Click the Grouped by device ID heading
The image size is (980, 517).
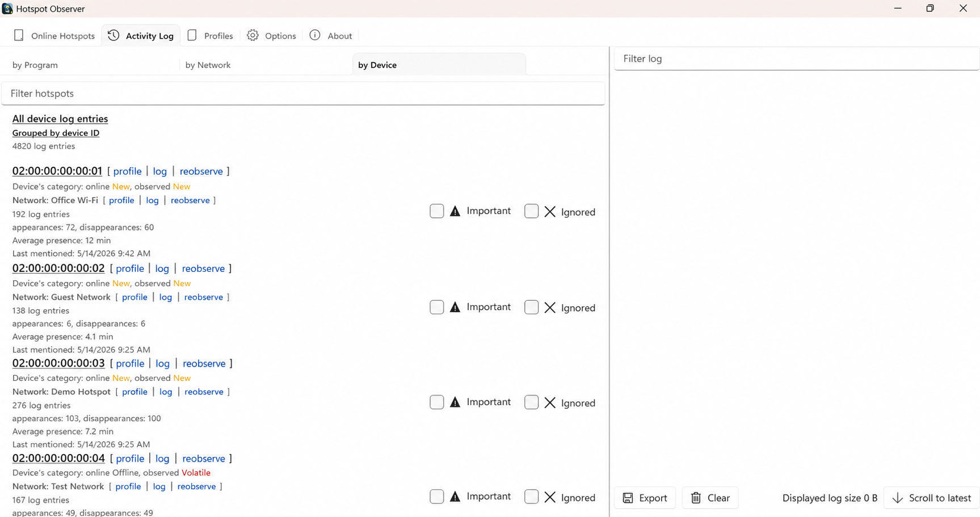click(56, 133)
